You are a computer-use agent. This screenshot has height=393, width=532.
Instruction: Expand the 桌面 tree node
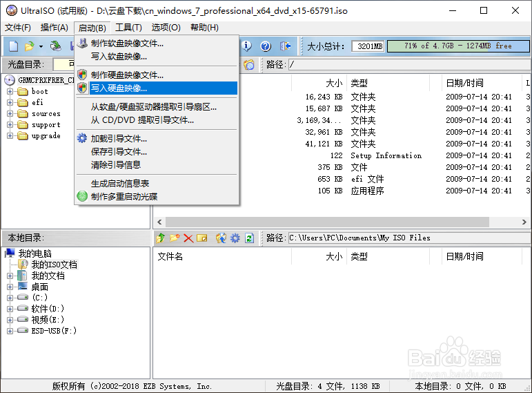coord(10,287)
